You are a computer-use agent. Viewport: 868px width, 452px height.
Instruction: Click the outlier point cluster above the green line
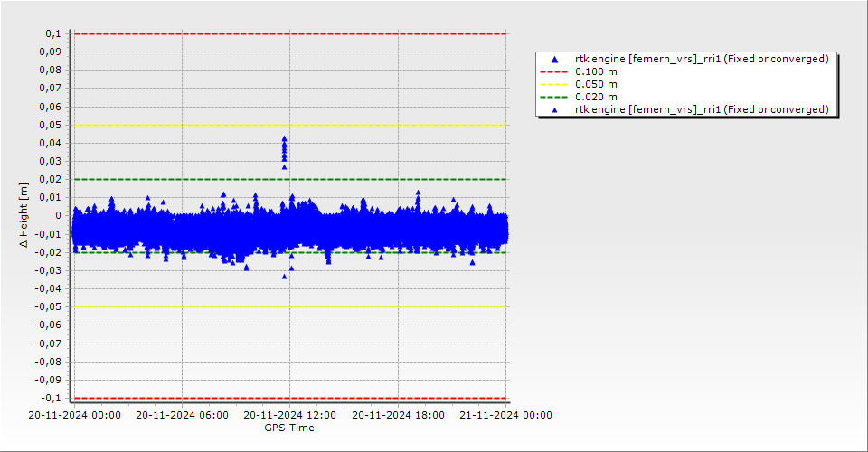point(284,150)
